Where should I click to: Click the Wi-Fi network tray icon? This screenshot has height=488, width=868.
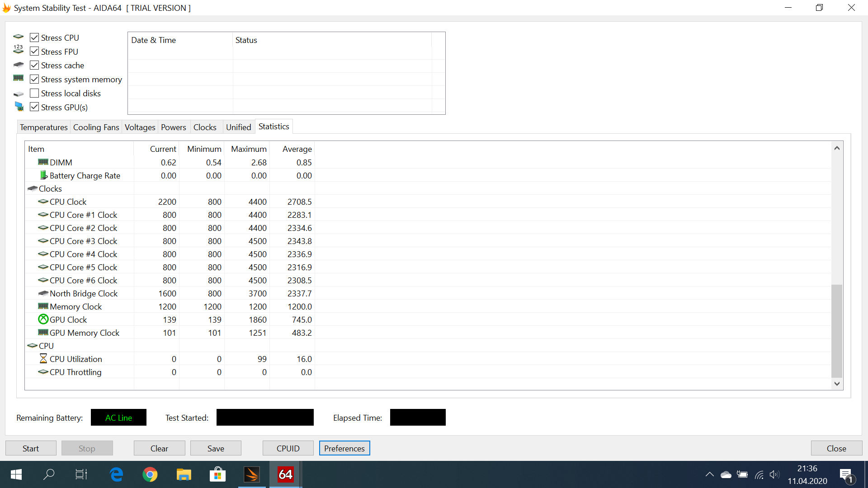tap(759, 474)
